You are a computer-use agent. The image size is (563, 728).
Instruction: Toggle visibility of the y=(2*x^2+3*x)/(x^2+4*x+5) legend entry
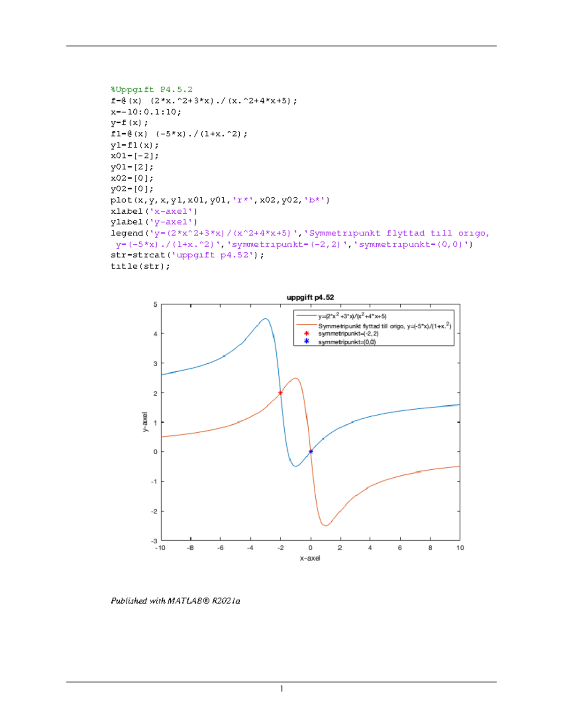(352, 315)
